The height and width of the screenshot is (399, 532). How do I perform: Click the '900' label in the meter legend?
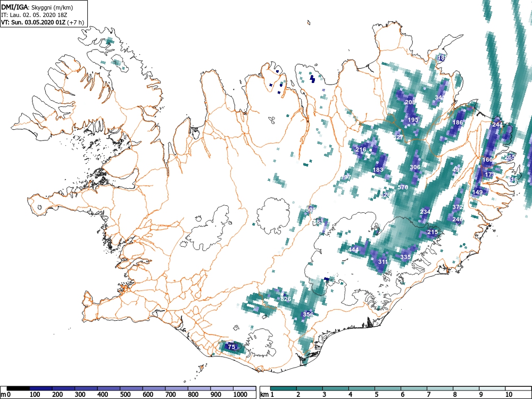216,395
